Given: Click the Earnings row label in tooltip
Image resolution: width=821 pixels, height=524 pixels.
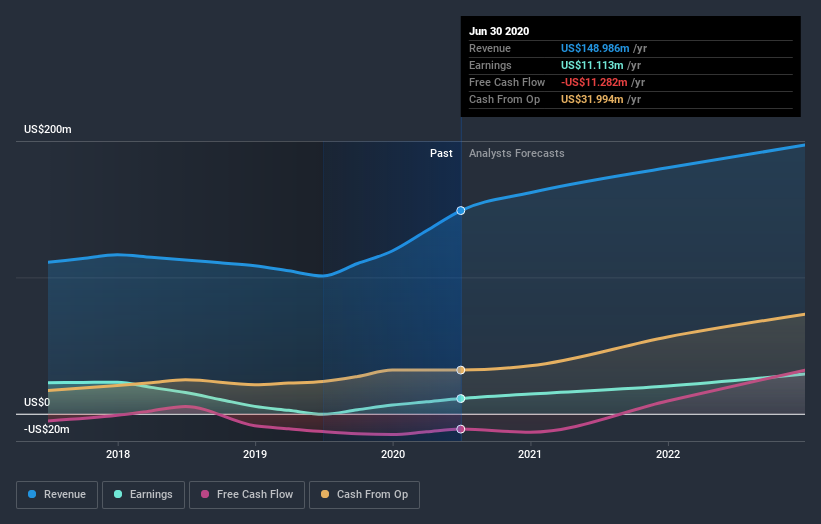Looking at the screenshot, I should [x=490, y=65].
